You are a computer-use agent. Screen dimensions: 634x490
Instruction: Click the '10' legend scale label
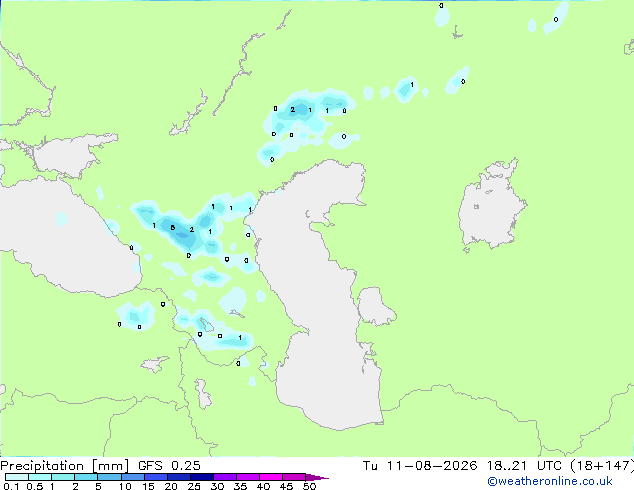(125, 486)
